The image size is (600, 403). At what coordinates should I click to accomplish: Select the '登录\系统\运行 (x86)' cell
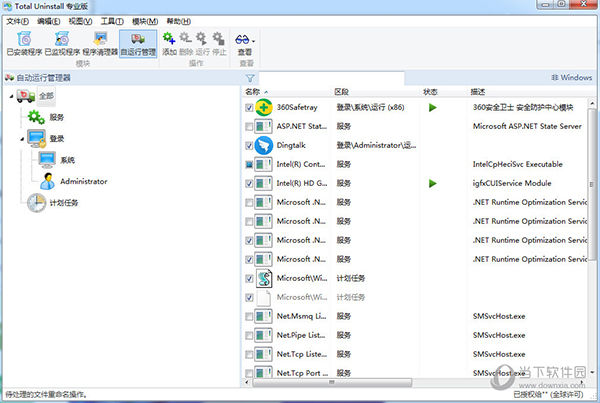pos(370,108)
